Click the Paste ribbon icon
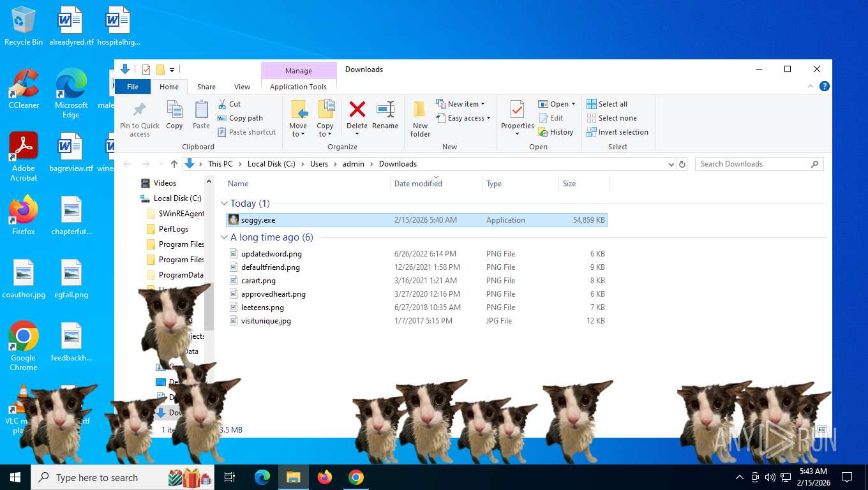The image size is (868, 490). [201, 115]
